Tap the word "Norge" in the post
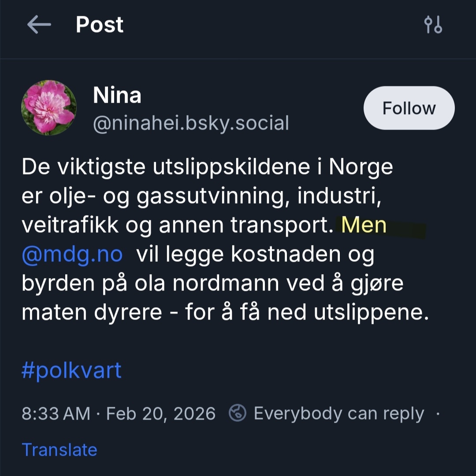 pyautogui.click(x=361, y=167)
